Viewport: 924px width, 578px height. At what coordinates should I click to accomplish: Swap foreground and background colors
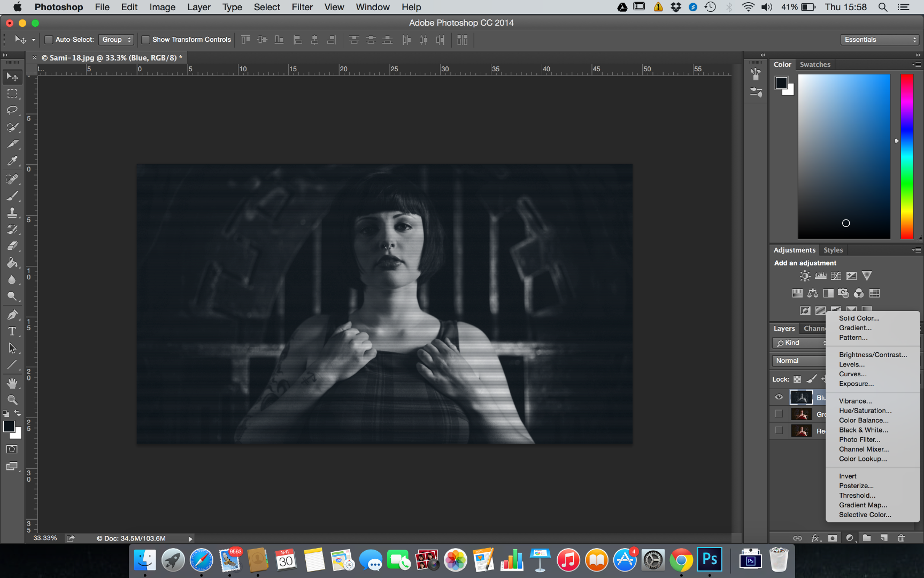(18, 413)
